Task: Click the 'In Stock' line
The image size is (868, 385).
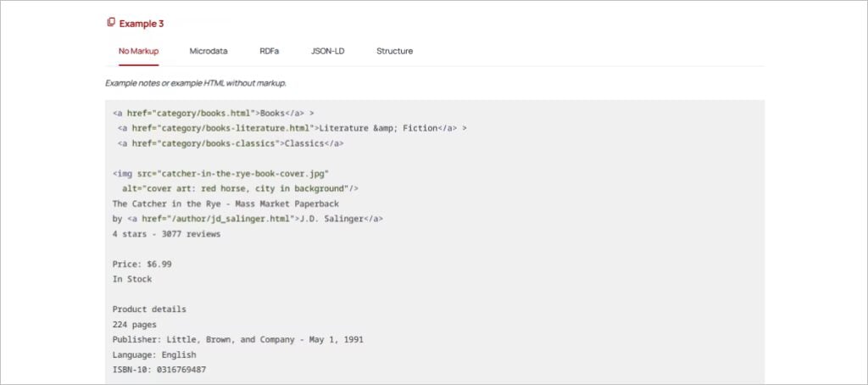Action: 132,279
